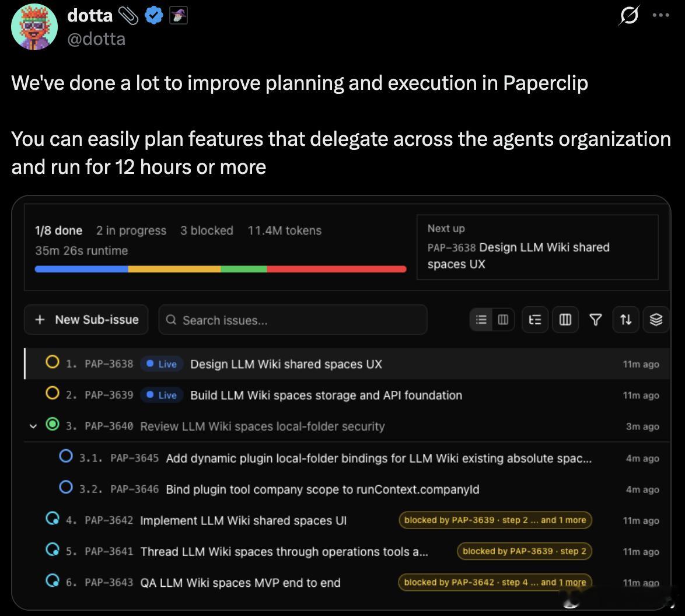This screenshot has height=616, width=685.
Task: Click the dotta display name
Action: (x=90, y=16)
